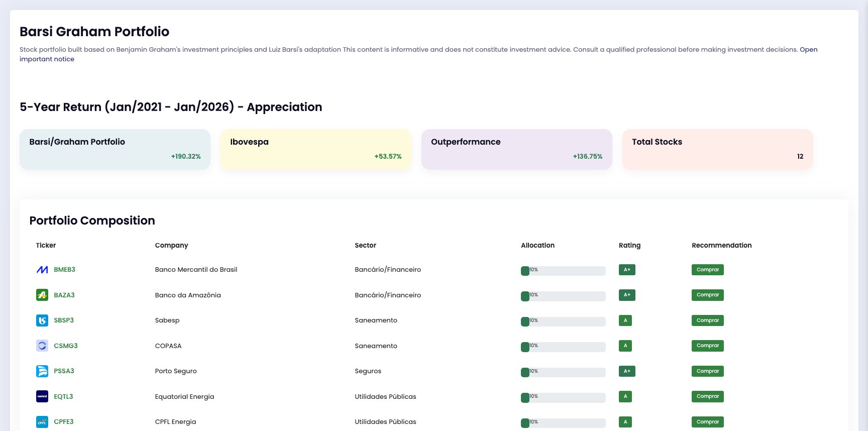This screenshot has width=868, height=431.
Task: Click the Company column header
Action: click(171, 245)
